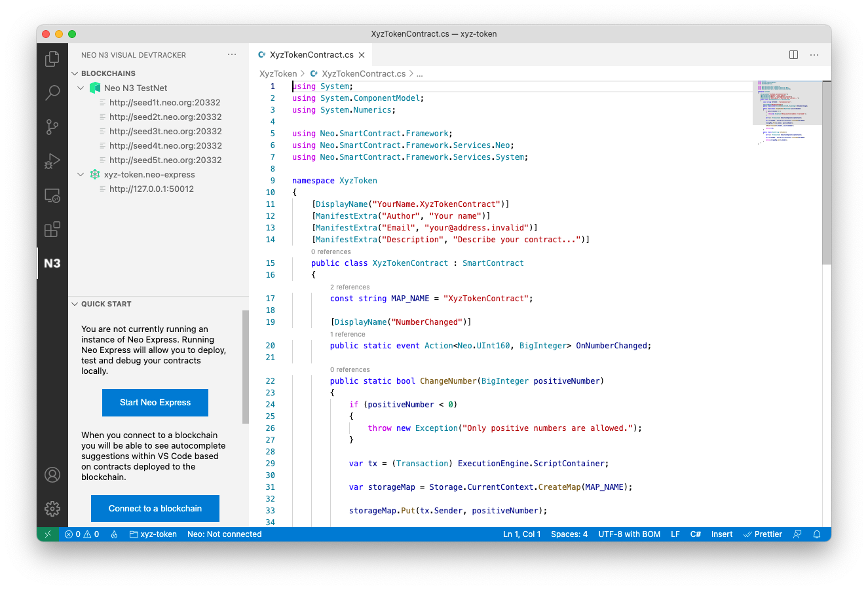Click the Neo N3 TestNet cube icon
The width and height of the screenshot is (868, 590).
coord(95,88)
